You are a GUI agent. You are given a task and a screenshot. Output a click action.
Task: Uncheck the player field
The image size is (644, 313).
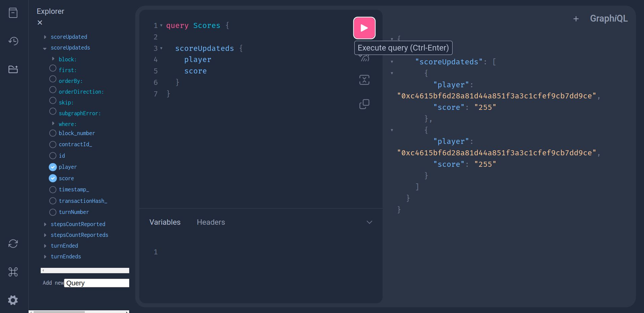coord(53,167)
